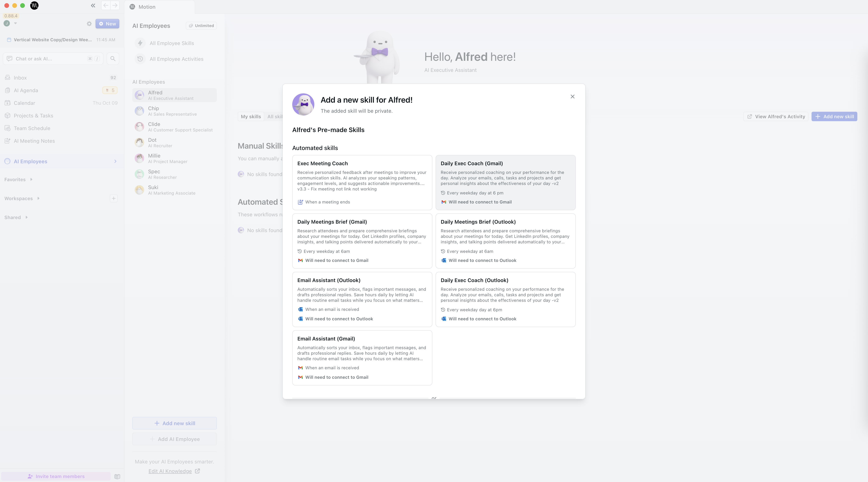Expand the Favorites section
The image size is (868, 482).
31,180
